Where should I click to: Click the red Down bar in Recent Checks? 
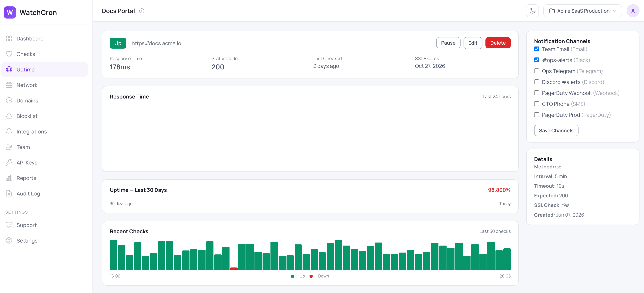point(234,268)
